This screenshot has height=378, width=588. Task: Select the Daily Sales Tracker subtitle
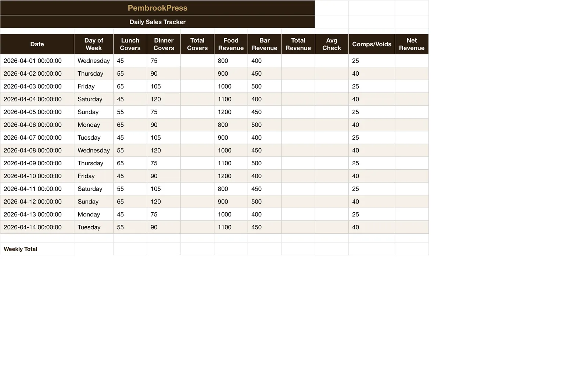157,22
